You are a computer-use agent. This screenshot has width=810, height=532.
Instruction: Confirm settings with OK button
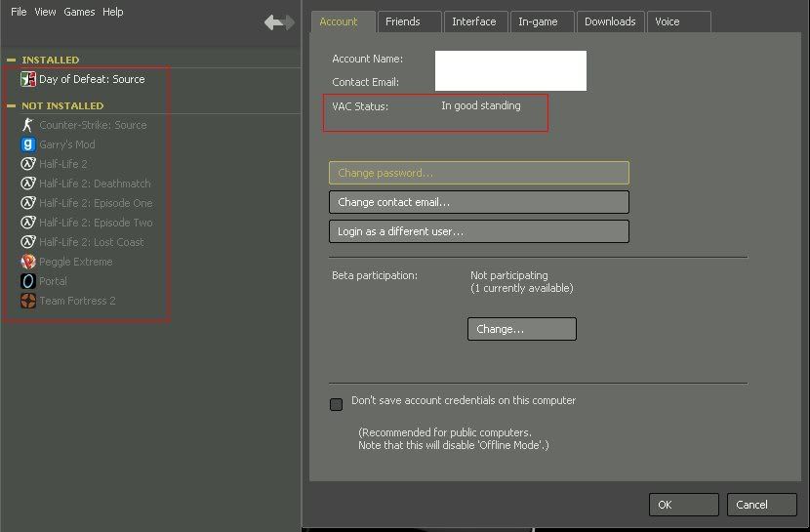click(x=683, y=505)
